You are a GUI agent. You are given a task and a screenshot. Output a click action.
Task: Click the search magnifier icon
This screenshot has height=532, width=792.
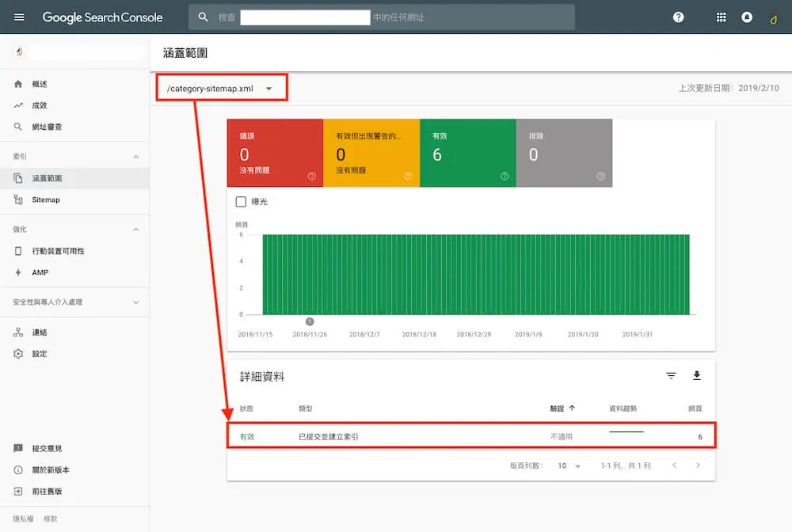203,17
